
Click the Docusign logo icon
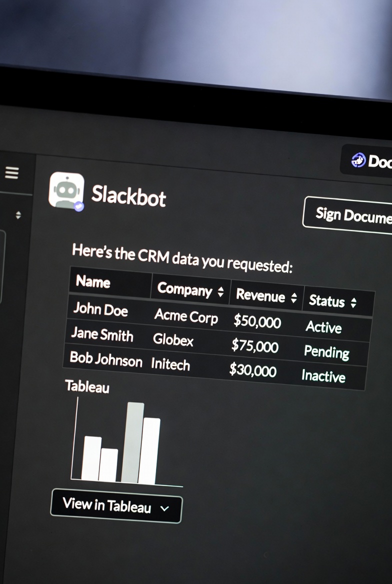[x=358, y=160]
